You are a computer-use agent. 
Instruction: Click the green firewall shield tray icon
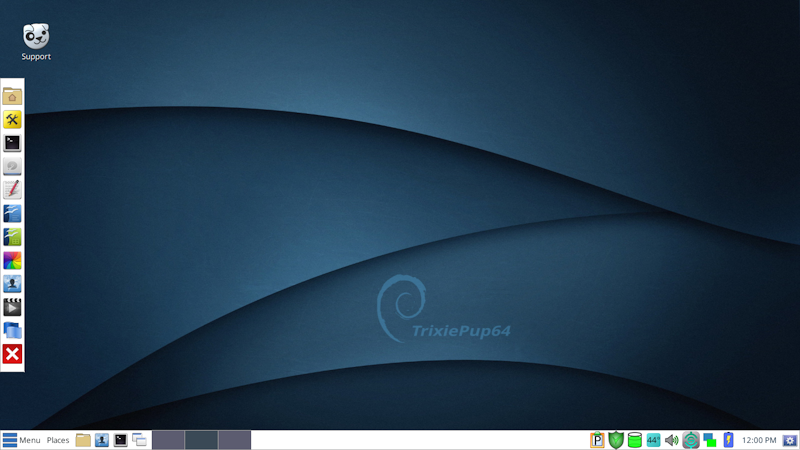coord(616,440)
